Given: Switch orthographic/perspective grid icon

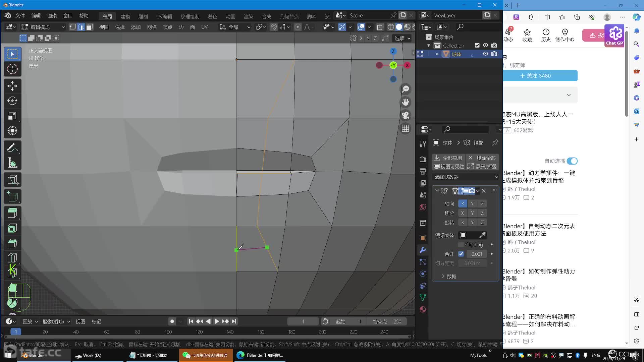Looking at the screenshot, I should 406,128.
